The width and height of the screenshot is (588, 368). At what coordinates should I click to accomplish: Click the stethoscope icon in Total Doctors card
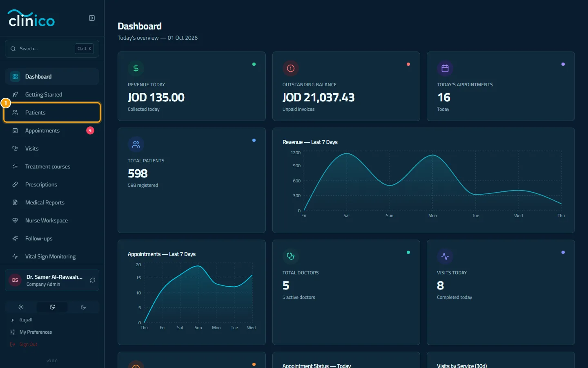[291, 256]
